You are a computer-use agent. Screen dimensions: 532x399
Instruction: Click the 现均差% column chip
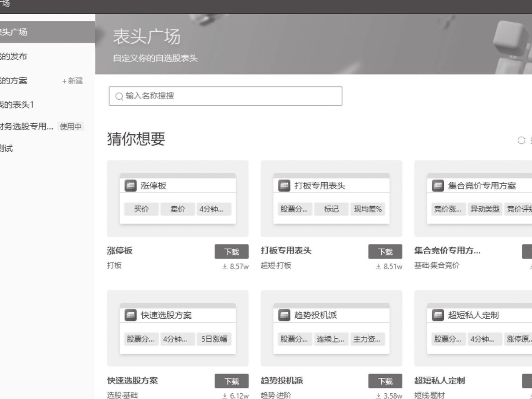click(368, 209)
